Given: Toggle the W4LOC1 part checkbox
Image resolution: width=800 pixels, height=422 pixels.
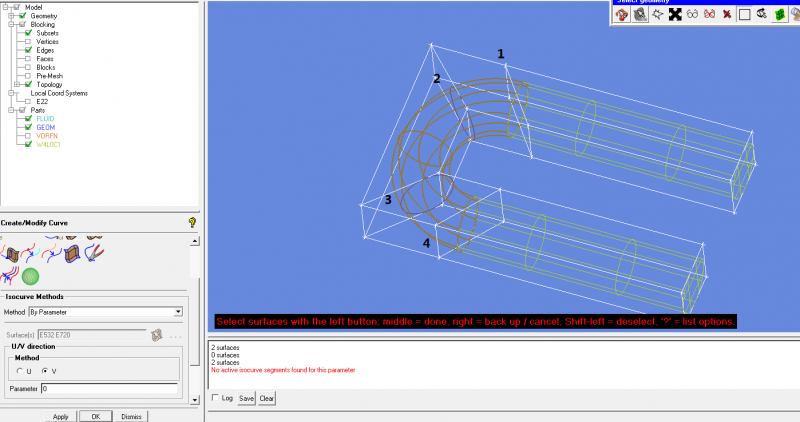Looking at the screenshot, I should click(28, 144).
